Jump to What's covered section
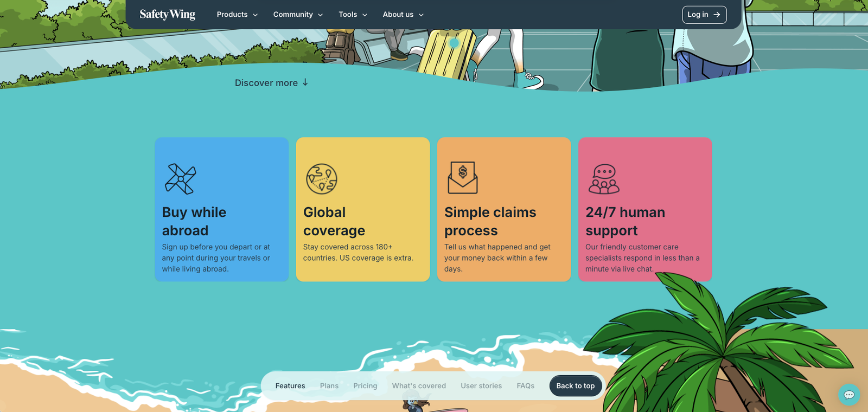868x412 pixels. click(419, 386)
